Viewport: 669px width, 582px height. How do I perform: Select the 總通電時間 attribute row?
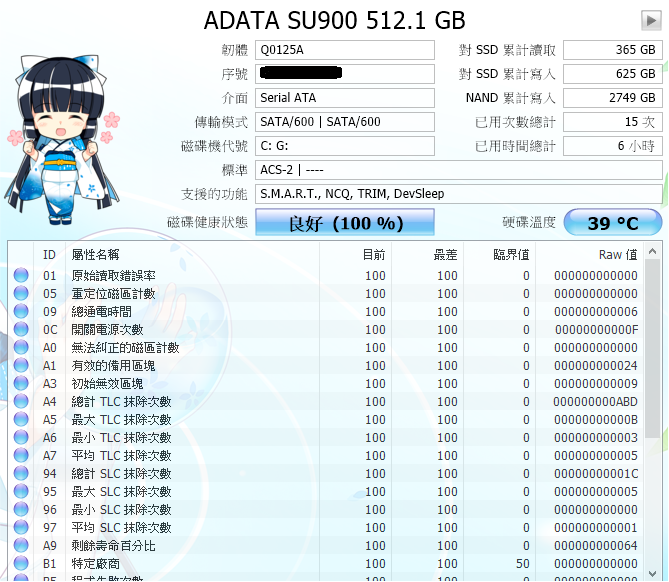(x=326, y=311)
